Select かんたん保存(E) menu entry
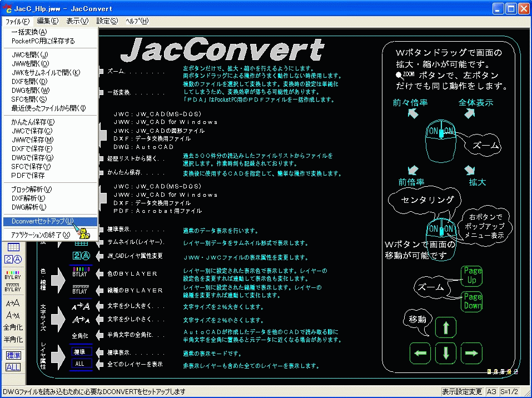 tap(50, 122)
